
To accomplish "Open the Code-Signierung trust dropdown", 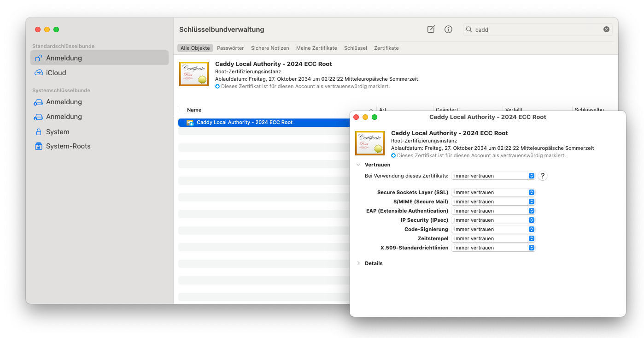I will 493,229.
